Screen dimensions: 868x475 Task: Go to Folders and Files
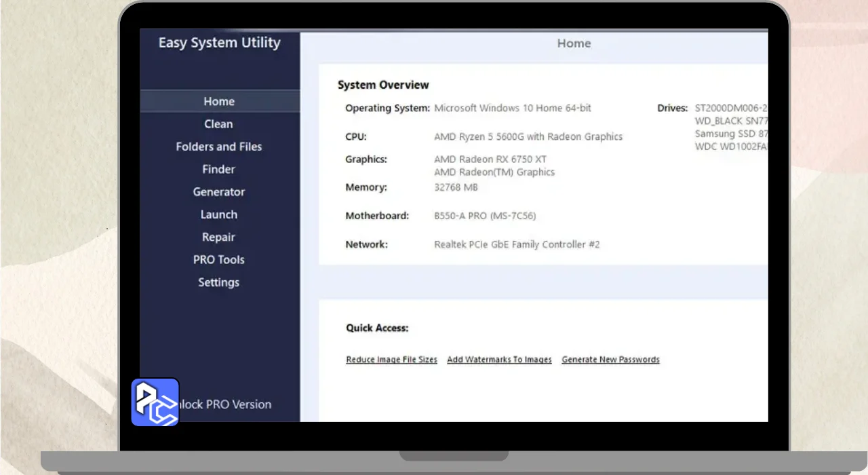218,147
